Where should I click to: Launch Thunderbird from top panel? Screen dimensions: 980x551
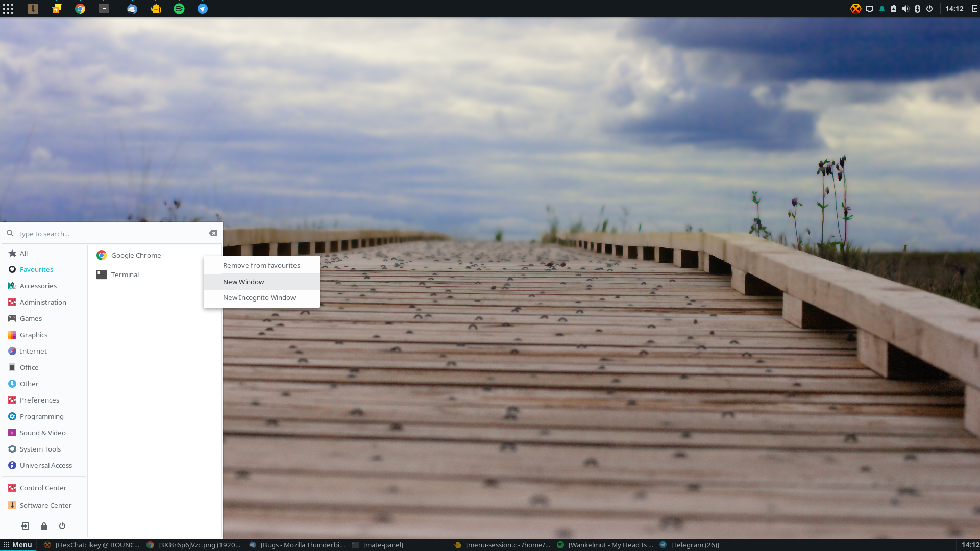[132, 9]
